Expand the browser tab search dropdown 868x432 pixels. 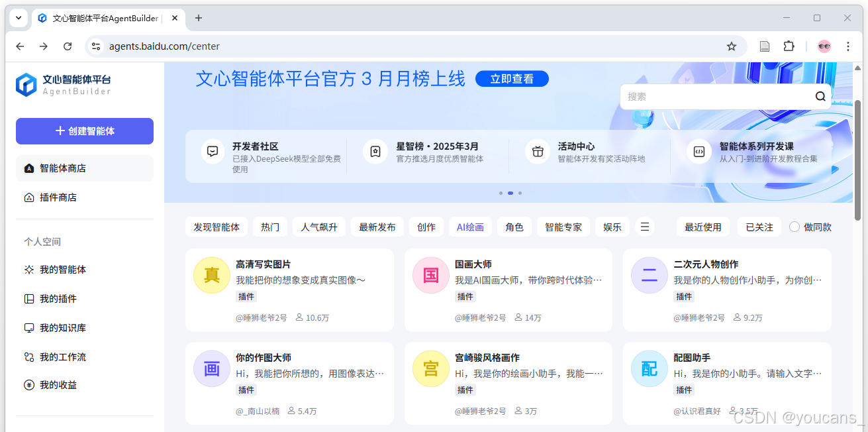coord(19,18)
